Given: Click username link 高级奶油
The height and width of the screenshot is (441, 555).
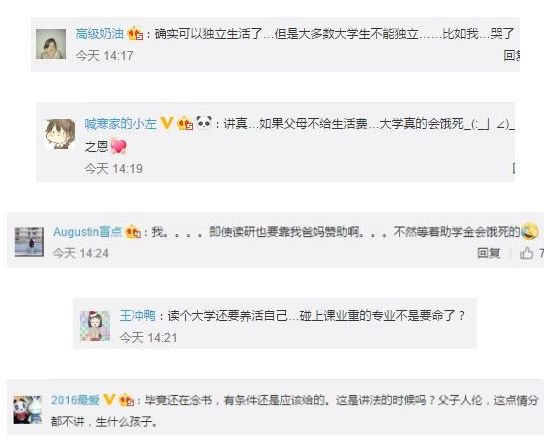Looking at the screenshot, I should 99,34.
